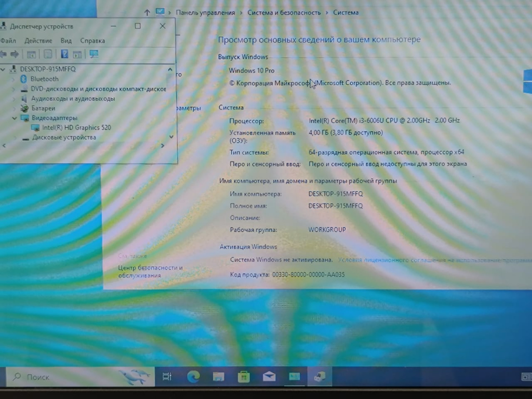This screenshot has height=399, width=532.
Task: Click the Bluetooth device category icon
Action: [24, 79]
